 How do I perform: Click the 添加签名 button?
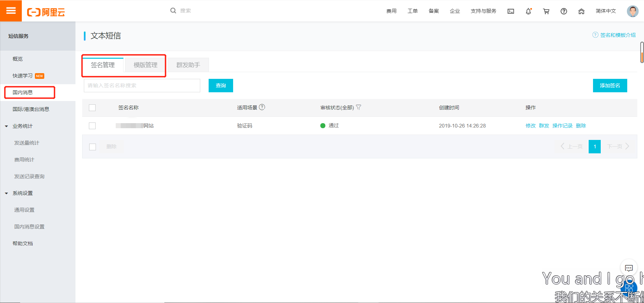coord(610,86)
